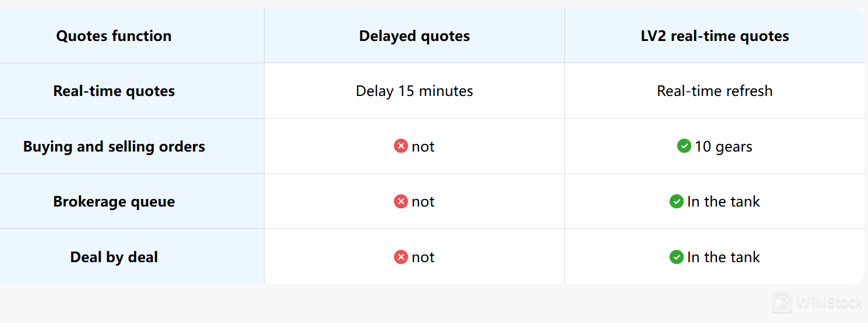Click the WikiStock watermark text
Viewport: 868px width, 323px height.
(828, 303)
